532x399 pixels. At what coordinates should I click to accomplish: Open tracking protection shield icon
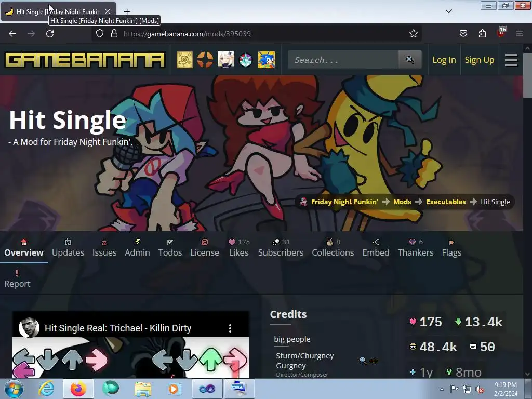[x=99, y=33]
